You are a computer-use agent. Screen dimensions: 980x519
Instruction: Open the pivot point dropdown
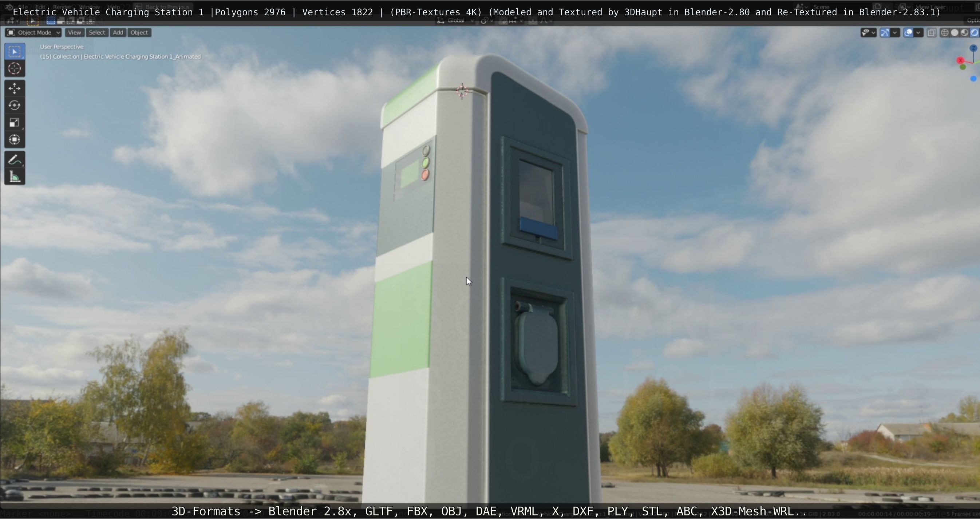(487, 20)
